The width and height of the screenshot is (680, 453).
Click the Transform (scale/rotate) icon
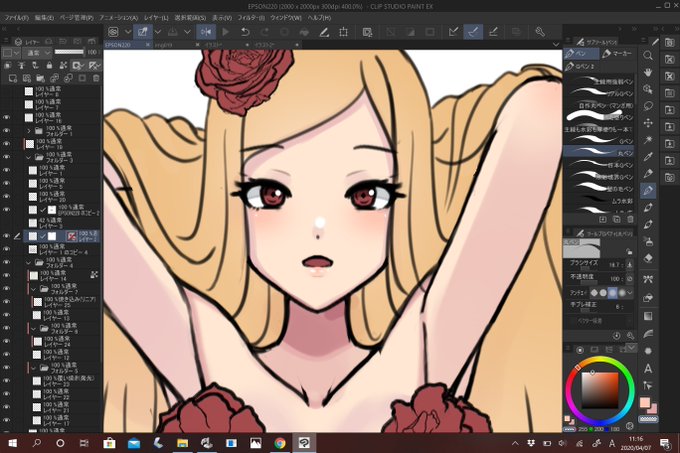coord(343,32)
